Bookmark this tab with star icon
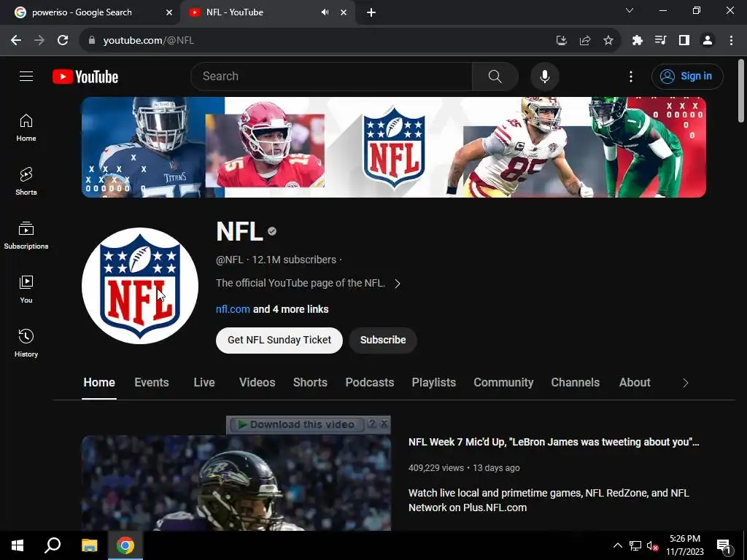The width and height of the screenshot is (747, 560). pos(608,41)
